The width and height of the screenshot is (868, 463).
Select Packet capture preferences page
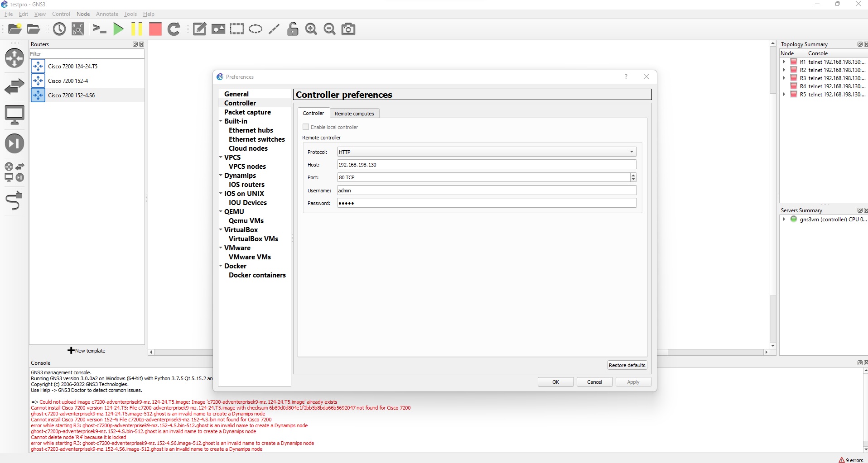[x=247, y=112]
